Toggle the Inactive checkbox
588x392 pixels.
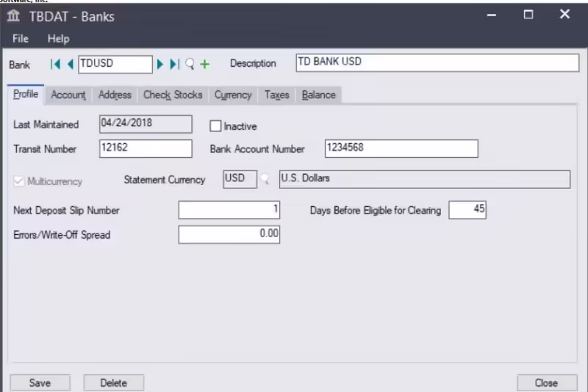coord(215,126)
